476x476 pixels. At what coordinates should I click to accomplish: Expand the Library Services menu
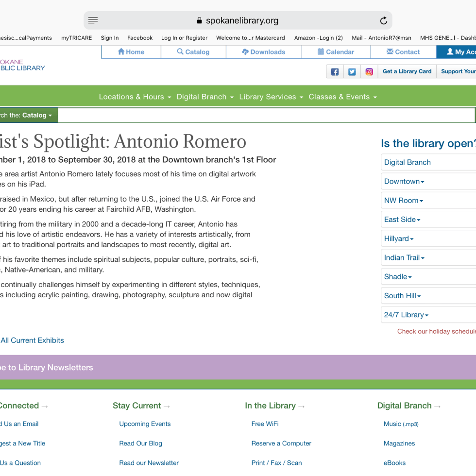tap(271, 97)
